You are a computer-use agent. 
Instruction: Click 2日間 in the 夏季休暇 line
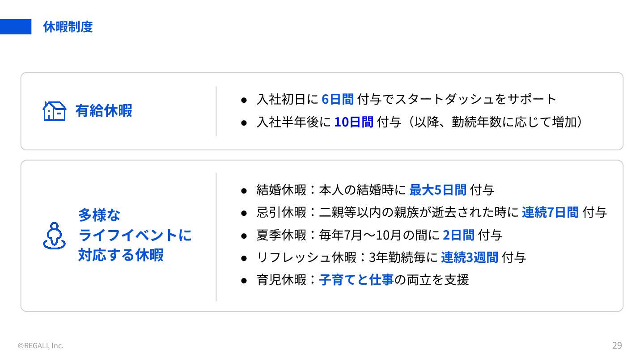pyautogui.click(x=458, y=235)
